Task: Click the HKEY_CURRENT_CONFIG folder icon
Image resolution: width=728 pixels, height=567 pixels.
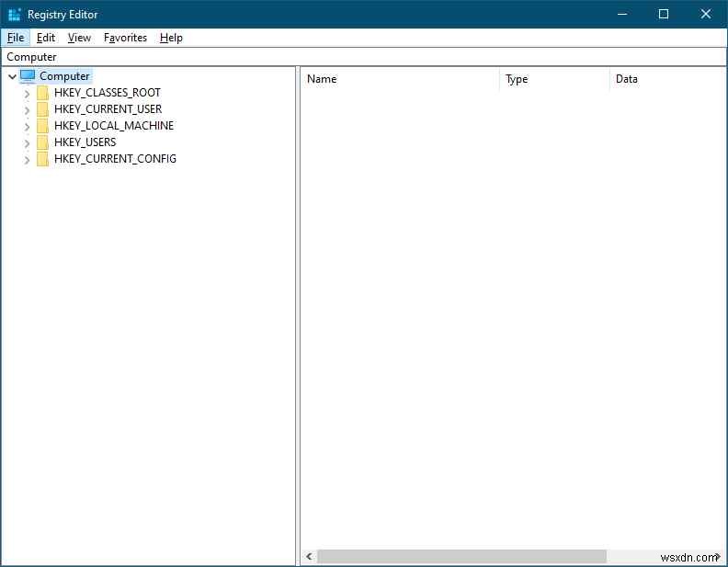Action: (42, 159)
